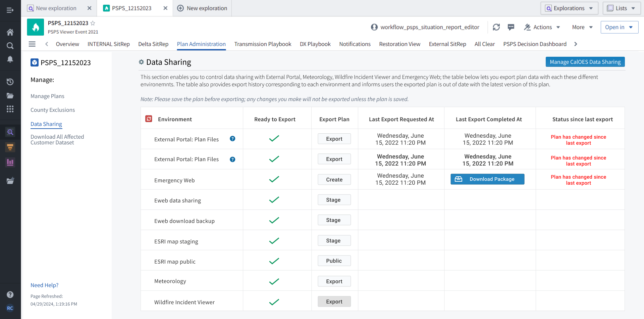This screenshot has width=644, height=319.
Task: Open All Clear tab
Action: (485, 44)
